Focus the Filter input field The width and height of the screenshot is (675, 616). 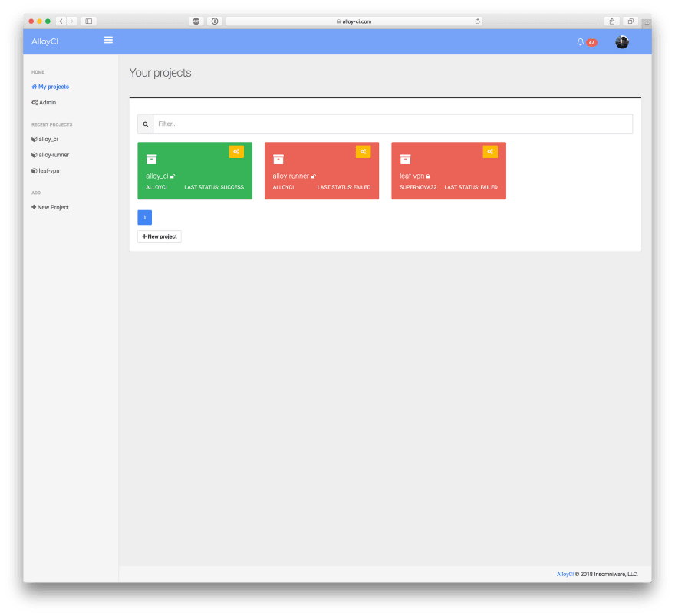393,124
